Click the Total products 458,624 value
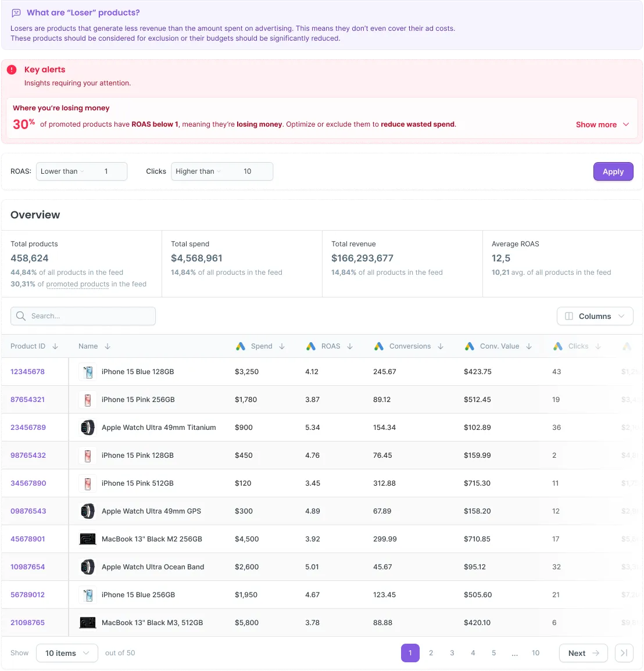 (x=30, y=258)
